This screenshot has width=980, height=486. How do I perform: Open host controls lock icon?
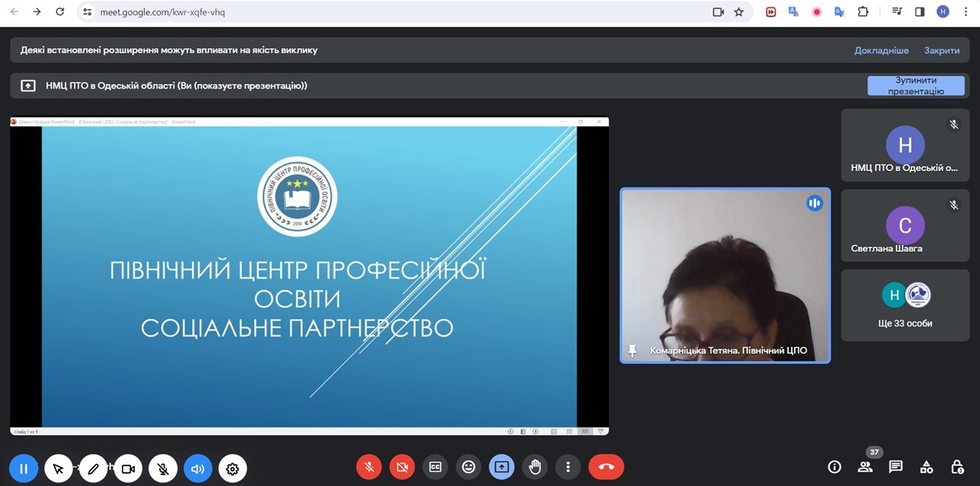point(957,467)
